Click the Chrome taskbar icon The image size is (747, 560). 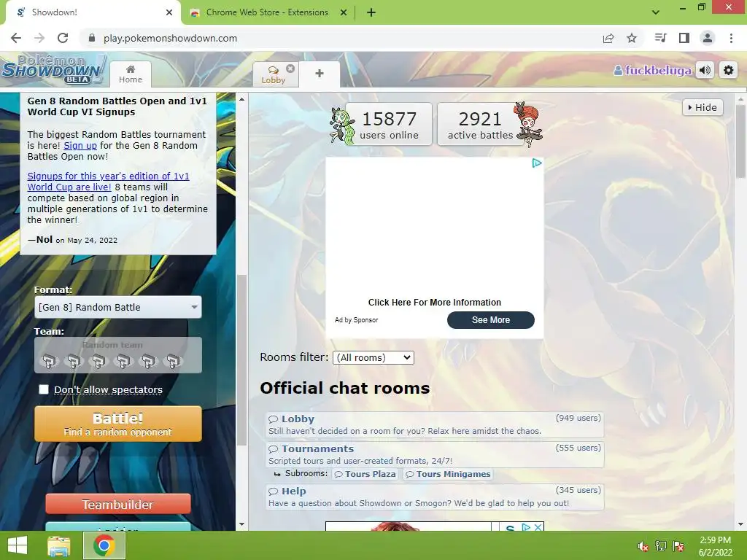click(104, 545)
